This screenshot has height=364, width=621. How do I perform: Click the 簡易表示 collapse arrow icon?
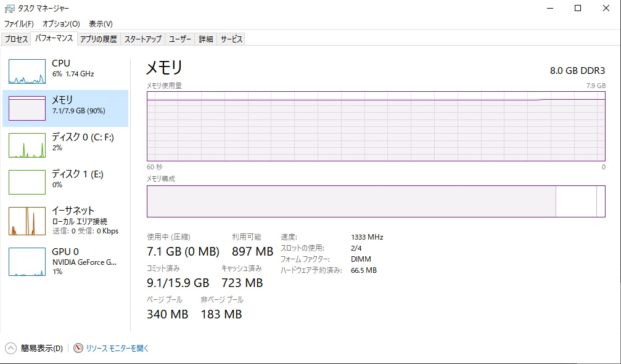(x=10, y=348)
